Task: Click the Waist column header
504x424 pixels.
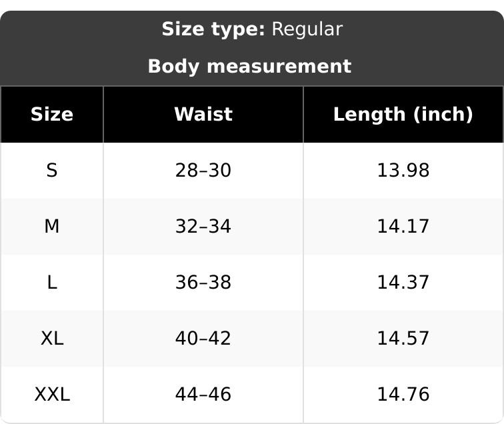Action: point(203,115)
